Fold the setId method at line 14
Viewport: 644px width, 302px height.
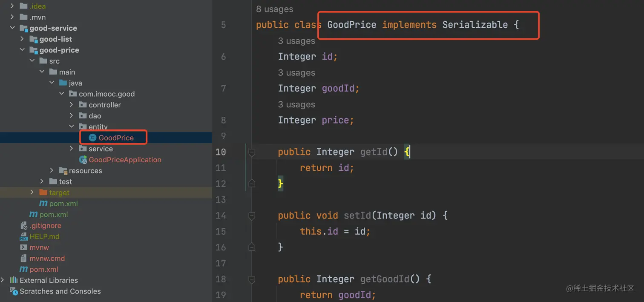point(252,216)
